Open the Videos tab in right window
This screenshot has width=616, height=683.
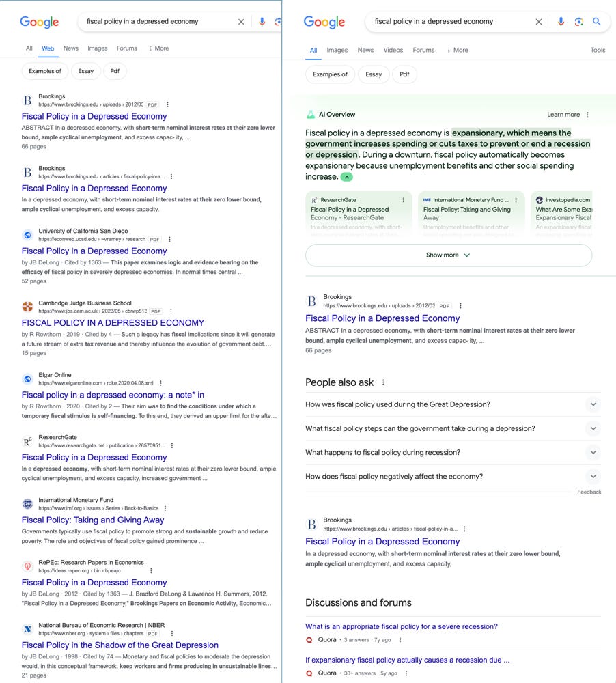pos(393,50)
